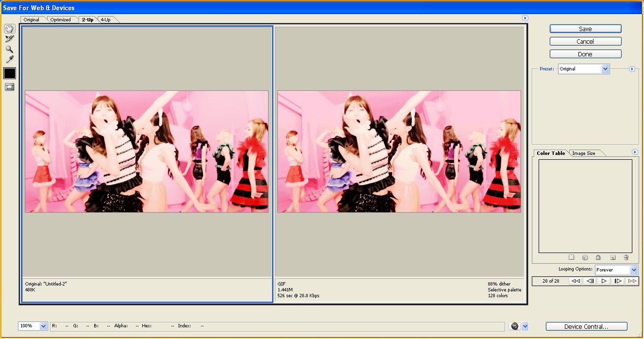644x339 pixels.
Task: Click the '488K' original size text
Action: click(30, 289)
